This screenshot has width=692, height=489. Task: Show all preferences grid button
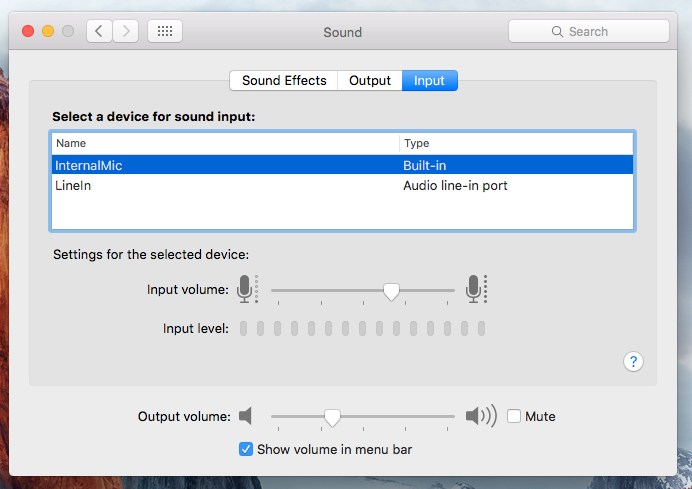click(165, 31)
